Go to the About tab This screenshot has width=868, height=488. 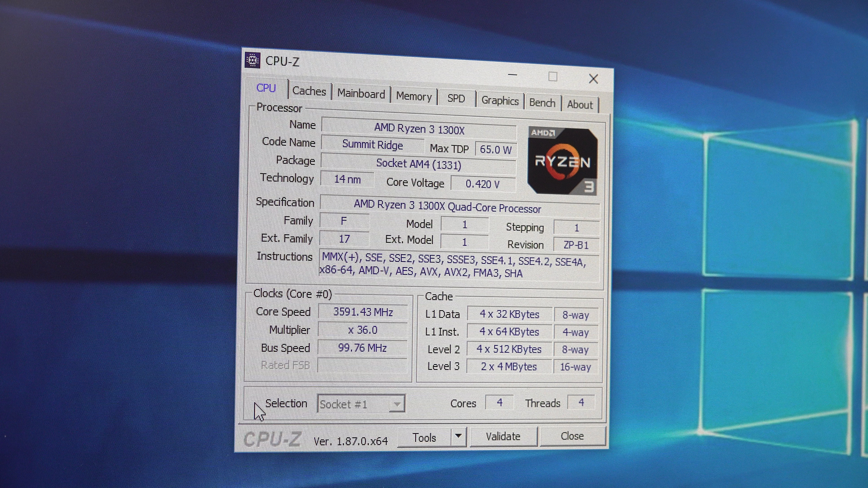580,105
